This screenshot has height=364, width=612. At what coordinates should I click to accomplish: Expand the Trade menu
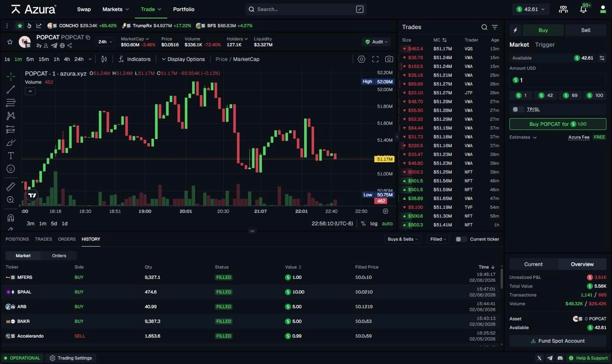point(151,9)
